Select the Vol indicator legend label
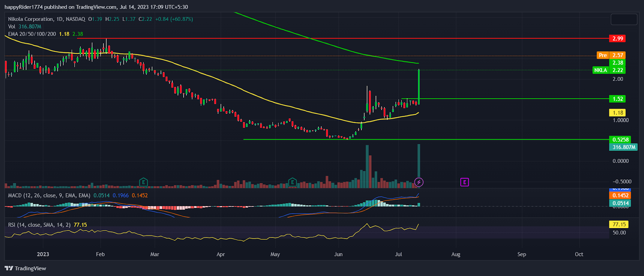Image resolution: width=644 pixels, height=276 pixels. 12,27
